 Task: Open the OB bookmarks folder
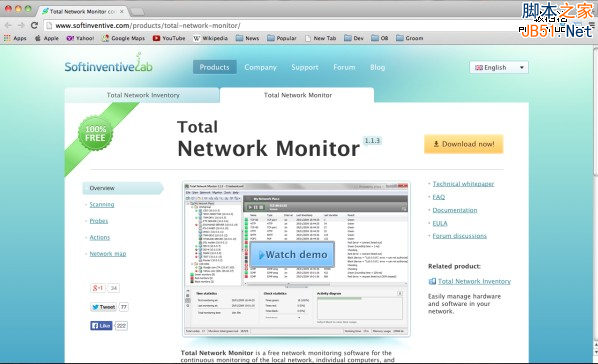[x=380, y=38]
